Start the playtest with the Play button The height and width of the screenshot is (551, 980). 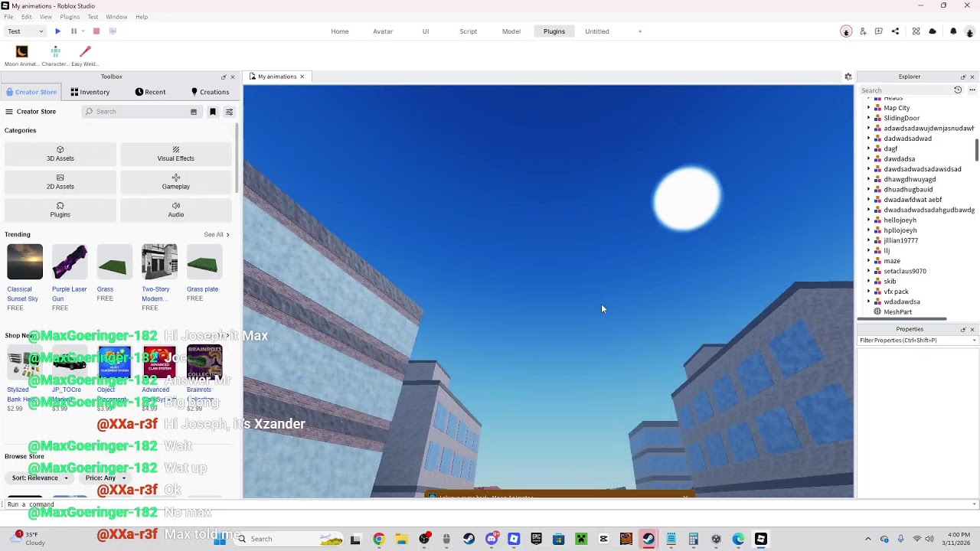57,31
